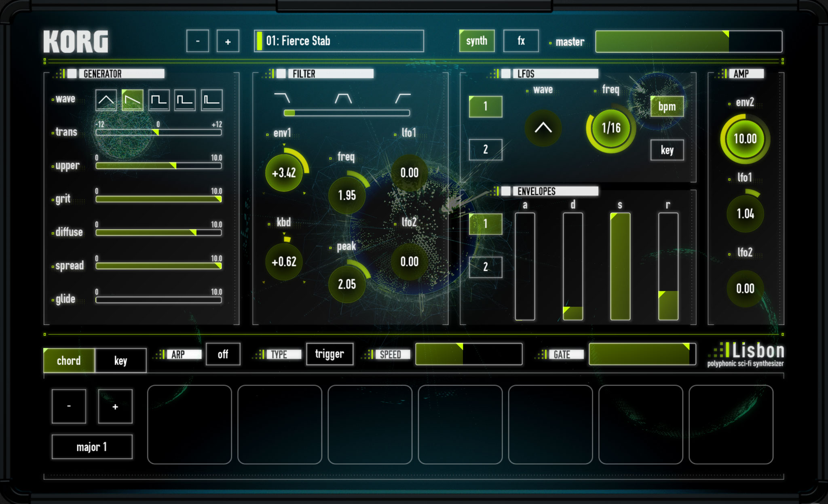Adjust the diffuse slider
828x504 pixels.
pyautogui.click(x=158, y=233)
